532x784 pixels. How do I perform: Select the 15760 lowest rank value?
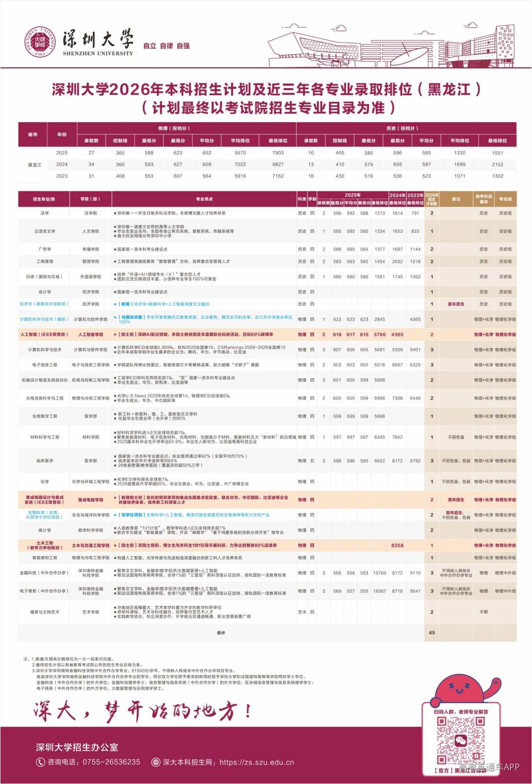(x=380, y=573)
